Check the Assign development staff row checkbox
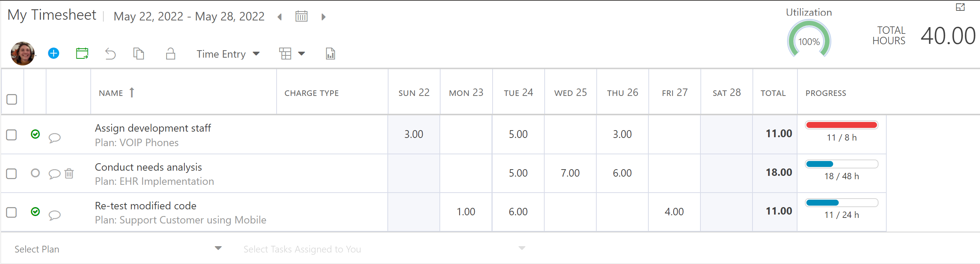980x264 pixels. tap(12, 135)
